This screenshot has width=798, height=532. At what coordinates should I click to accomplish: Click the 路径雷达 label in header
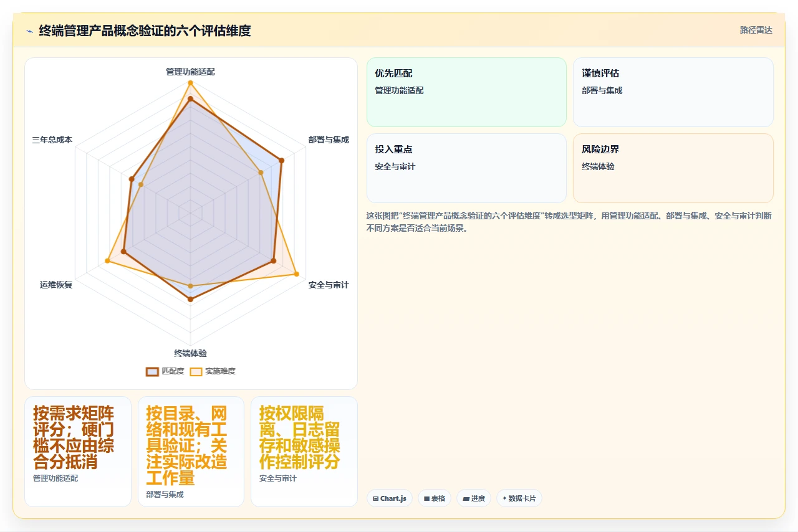tap(756, 30)
